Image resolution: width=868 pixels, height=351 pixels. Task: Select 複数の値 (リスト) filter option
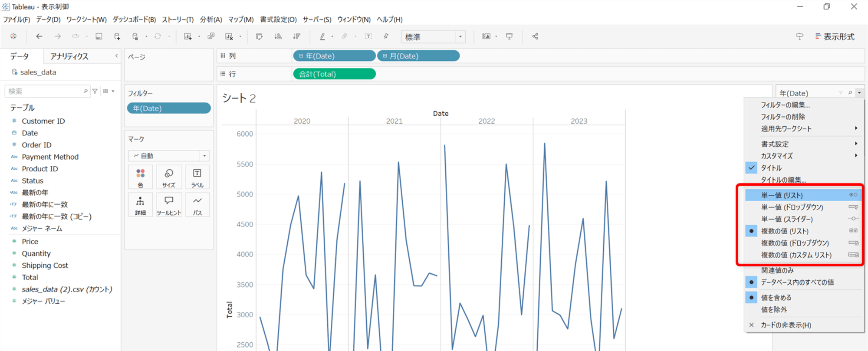804,231
